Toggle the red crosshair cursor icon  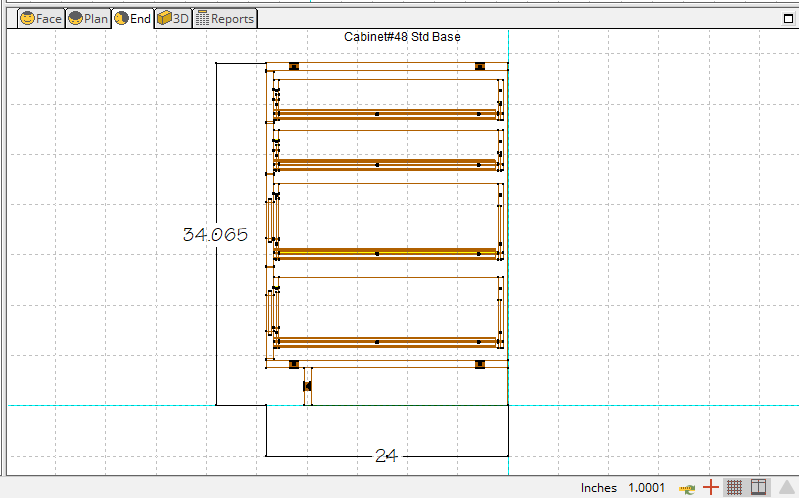point(710,488)
